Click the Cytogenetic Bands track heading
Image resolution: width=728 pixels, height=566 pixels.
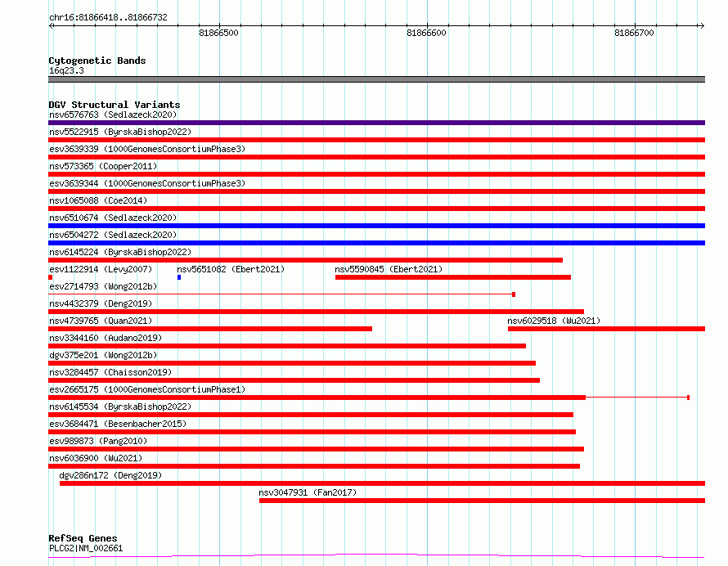pyautogui.click(x=97, y=61)
